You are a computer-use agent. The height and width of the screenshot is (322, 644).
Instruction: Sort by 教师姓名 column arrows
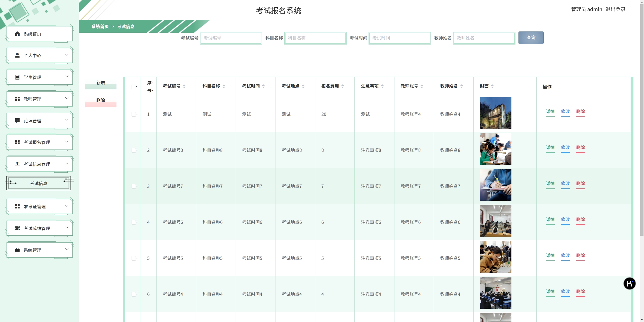(462, 86)
